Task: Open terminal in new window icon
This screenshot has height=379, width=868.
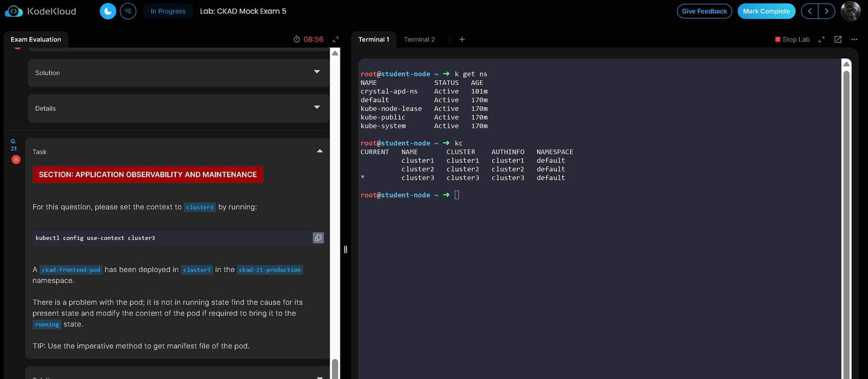Action: click(x=838, y=39)
